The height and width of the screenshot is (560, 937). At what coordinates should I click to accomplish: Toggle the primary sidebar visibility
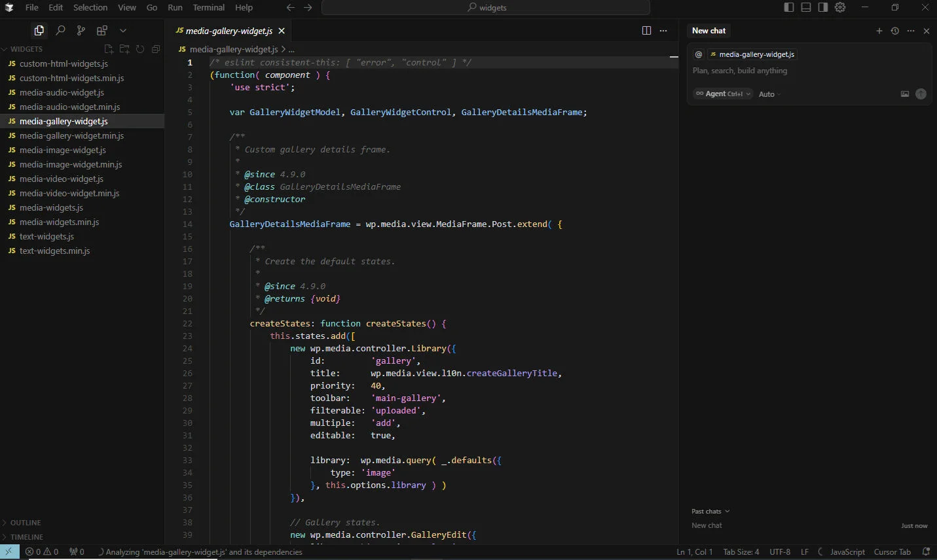(x=788, y=7)
